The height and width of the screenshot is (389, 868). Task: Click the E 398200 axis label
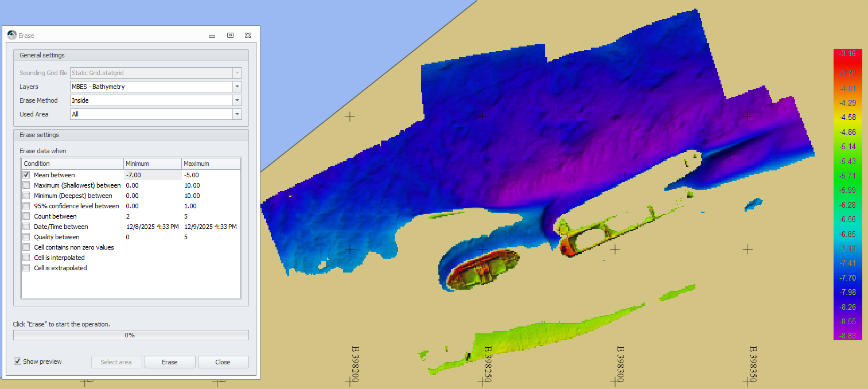click(x=355, y=364)
